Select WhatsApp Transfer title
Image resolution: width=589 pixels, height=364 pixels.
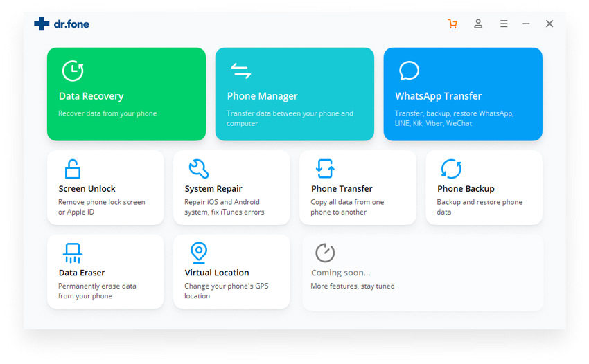[439, 96]
